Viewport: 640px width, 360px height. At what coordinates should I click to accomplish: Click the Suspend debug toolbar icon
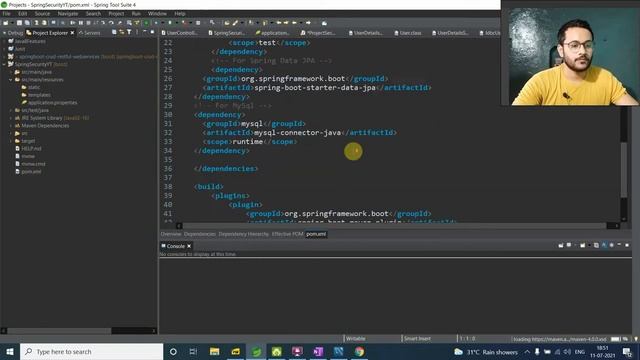click(x=81, y=23)
